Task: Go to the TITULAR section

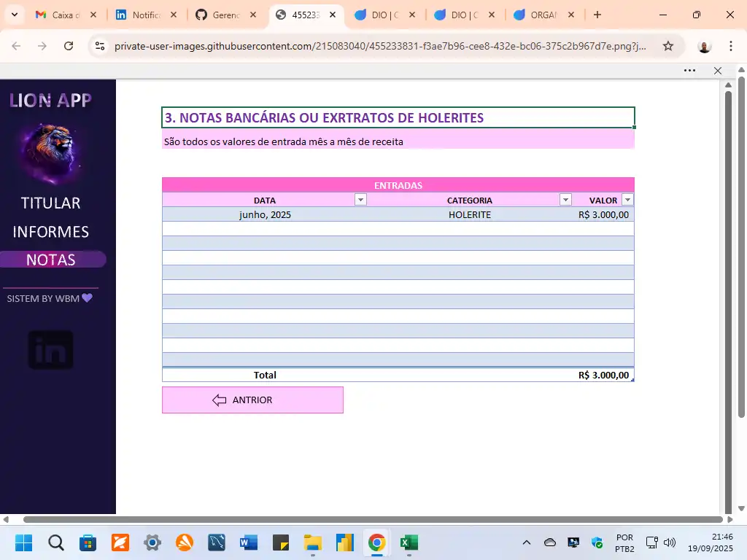Action: (50, 203)
